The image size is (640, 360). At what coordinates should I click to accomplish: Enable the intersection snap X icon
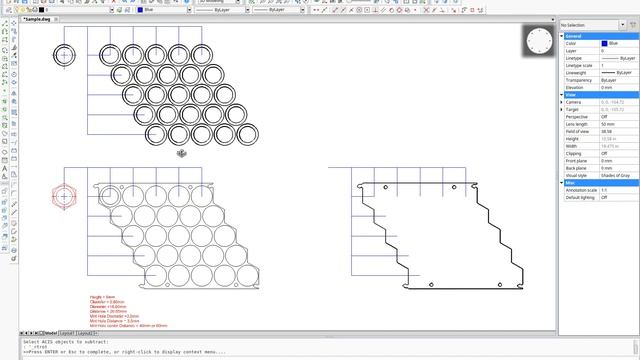(426, 10)
